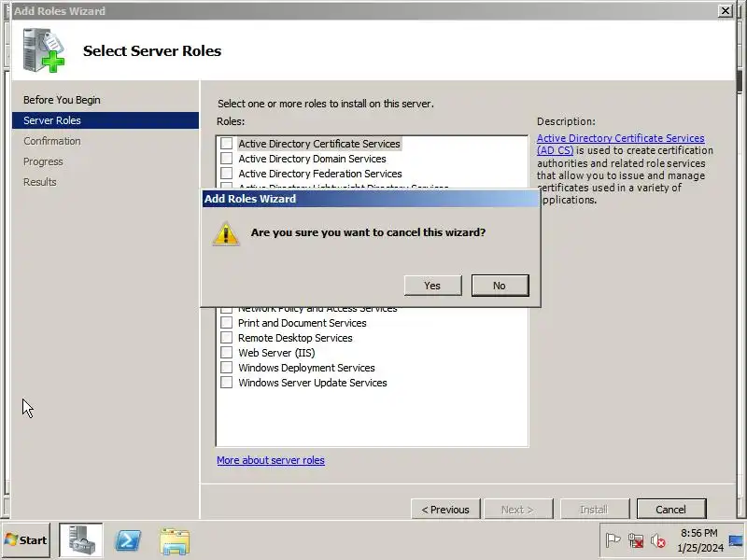Click Print and Document Services label
747x560 pixels.
click(x=302, y=323)
